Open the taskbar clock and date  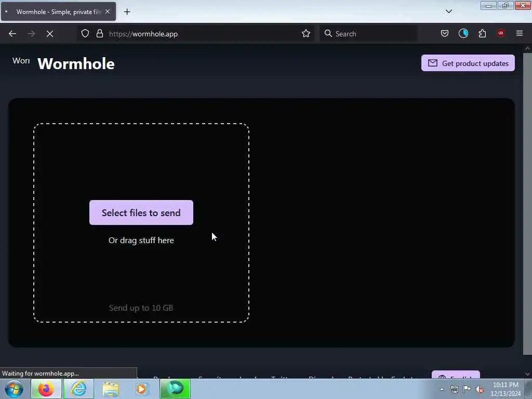click(x=505, y=389)
